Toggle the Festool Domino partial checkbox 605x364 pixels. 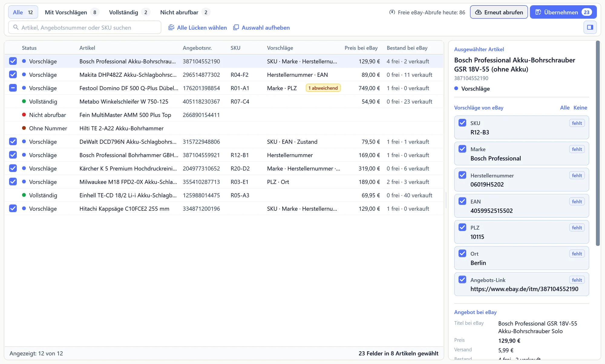(x=13, y=88)
